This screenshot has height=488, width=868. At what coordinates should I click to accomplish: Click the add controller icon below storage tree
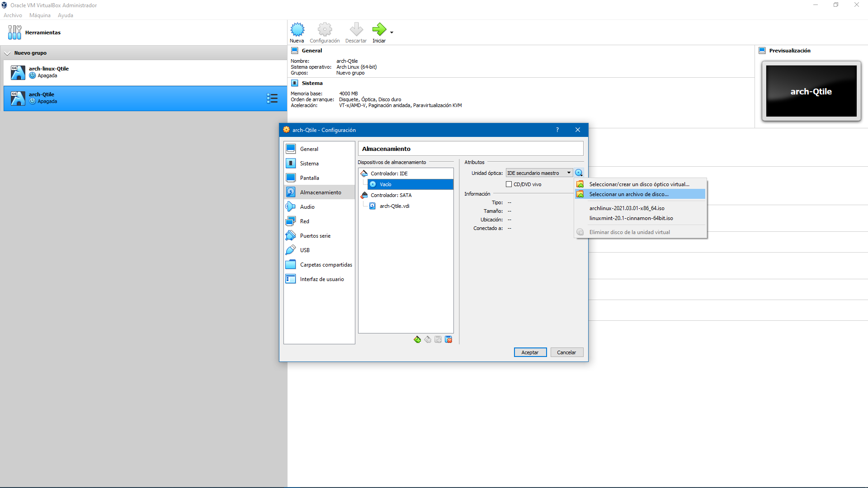coord(417,339)
